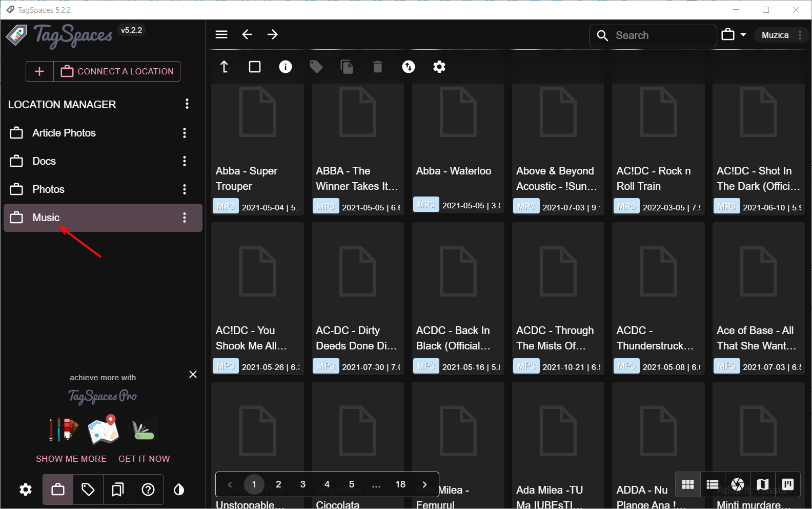The height and width of the screenshot is (509, 812).
Task: Open folder properties info icon
Action: click(x=286, y=67)
